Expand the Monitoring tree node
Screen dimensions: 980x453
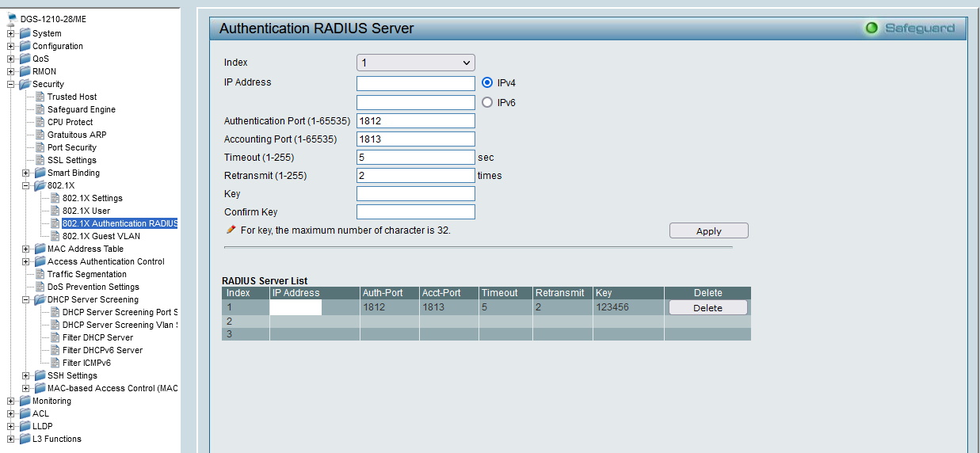coord(11,401)
